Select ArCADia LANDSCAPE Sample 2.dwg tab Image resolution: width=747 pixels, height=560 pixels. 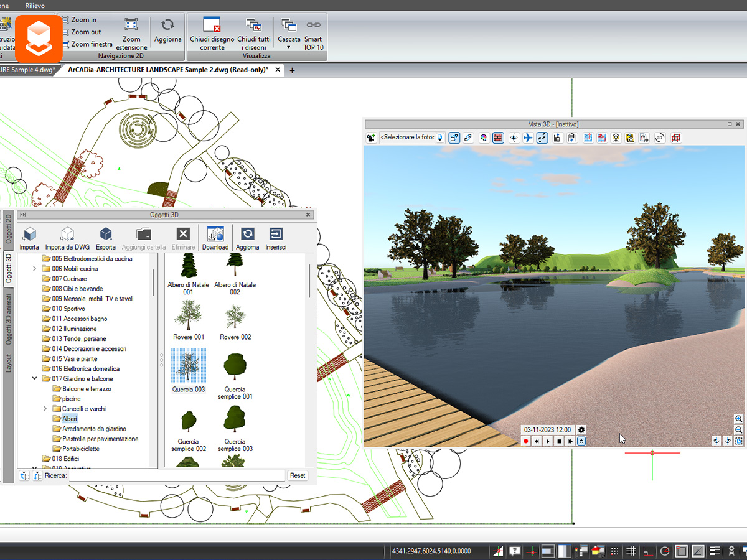point(168,70)
